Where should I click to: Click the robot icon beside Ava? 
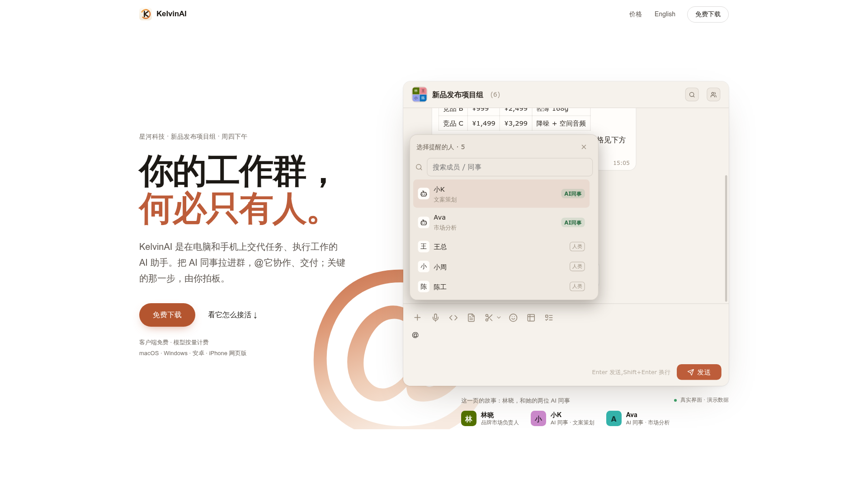click(x=424, y=222)
